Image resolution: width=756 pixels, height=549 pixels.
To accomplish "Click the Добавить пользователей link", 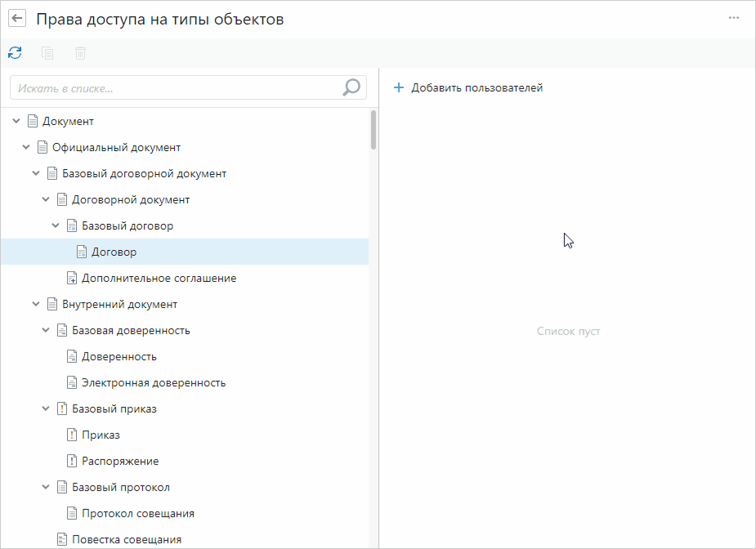I will click(476, 87).
